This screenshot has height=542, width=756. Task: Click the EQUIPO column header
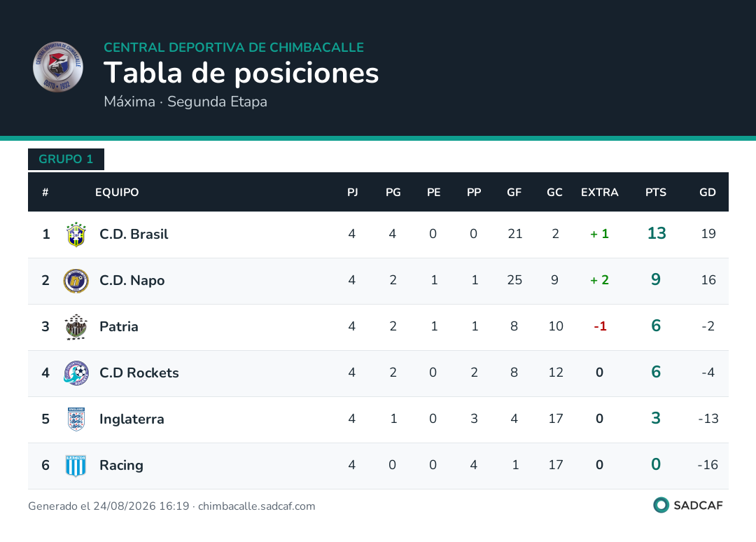point(117,193)
